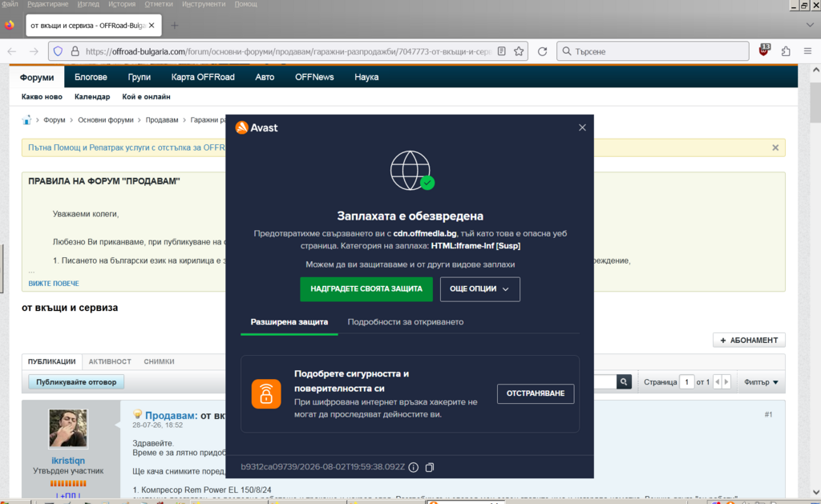The width and height of the screenshot is (821, 504).
Task: Click the green upgrade protection button
Action: [366, 289]
